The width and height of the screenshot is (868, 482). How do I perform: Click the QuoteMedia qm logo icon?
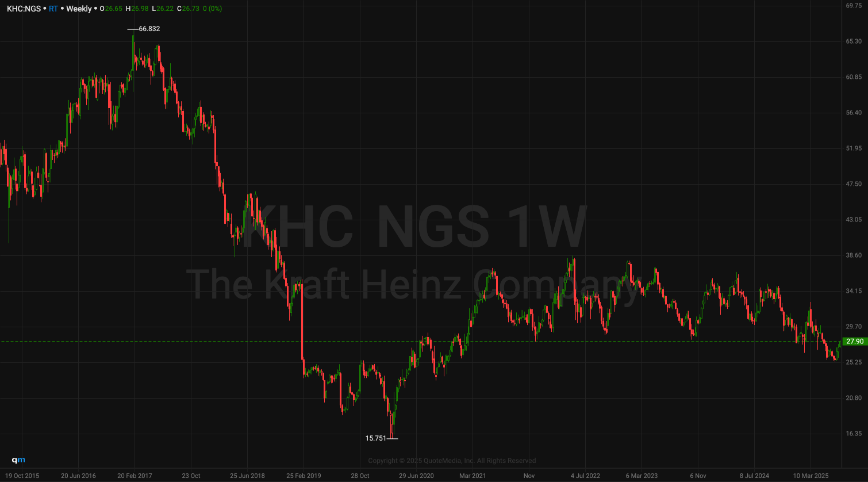click(x=19, y=460)
